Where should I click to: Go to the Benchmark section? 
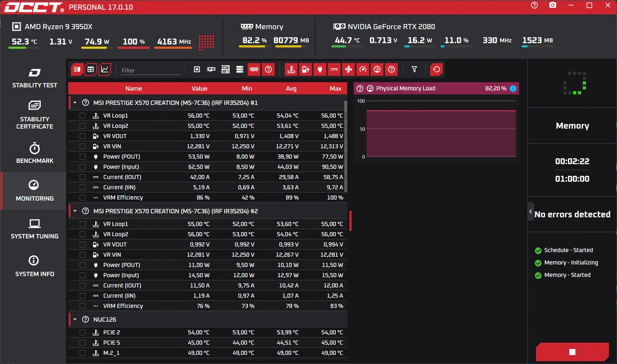34,153
